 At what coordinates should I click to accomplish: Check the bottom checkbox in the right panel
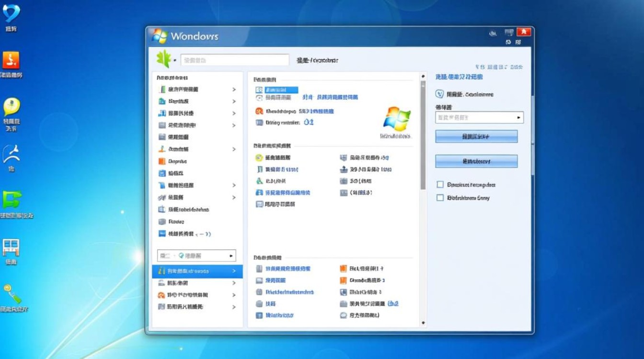pyautogui.click(x=439, y=197)
